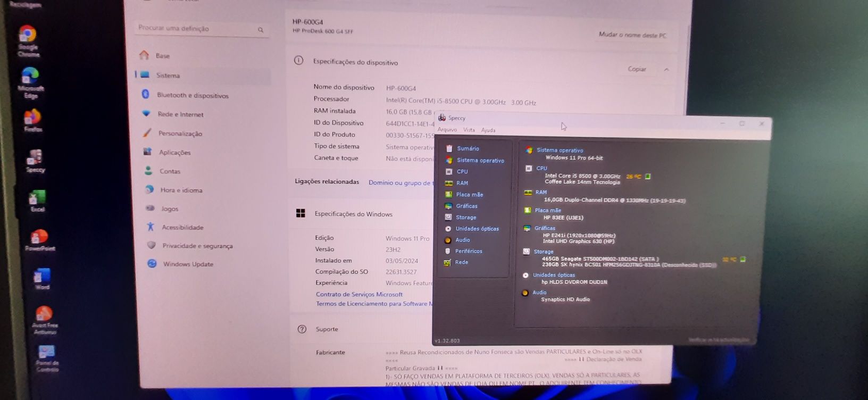Click the Speccy title bar app icon
Viewport: 868px width, 400px height.
click(442, 118)
